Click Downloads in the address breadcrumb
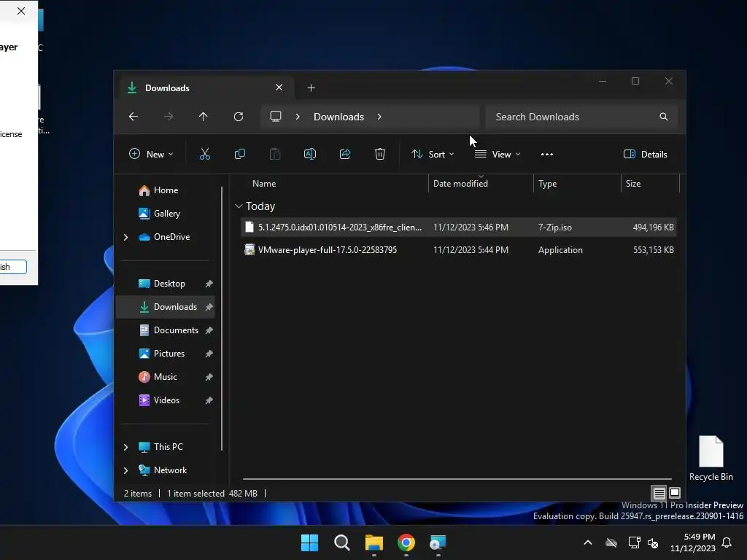The image size is (747, 560). 338,117
